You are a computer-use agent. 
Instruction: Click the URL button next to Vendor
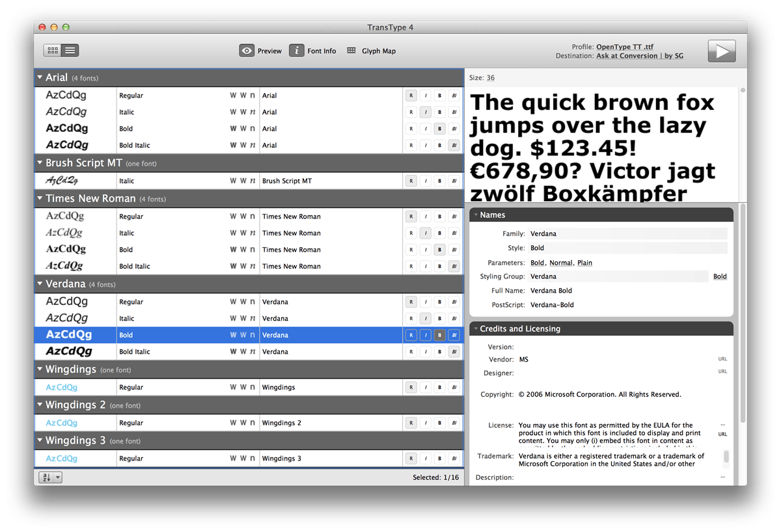click(722, 359)
